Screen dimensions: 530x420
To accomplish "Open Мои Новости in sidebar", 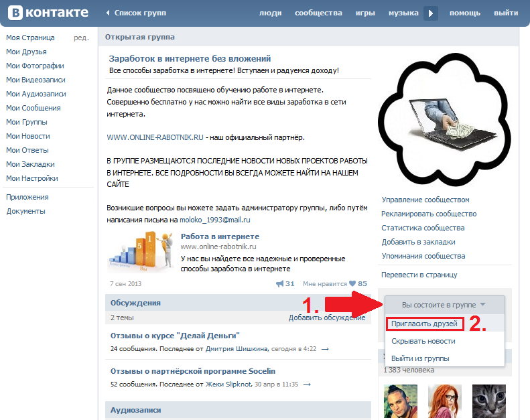I will pos(28,136).
